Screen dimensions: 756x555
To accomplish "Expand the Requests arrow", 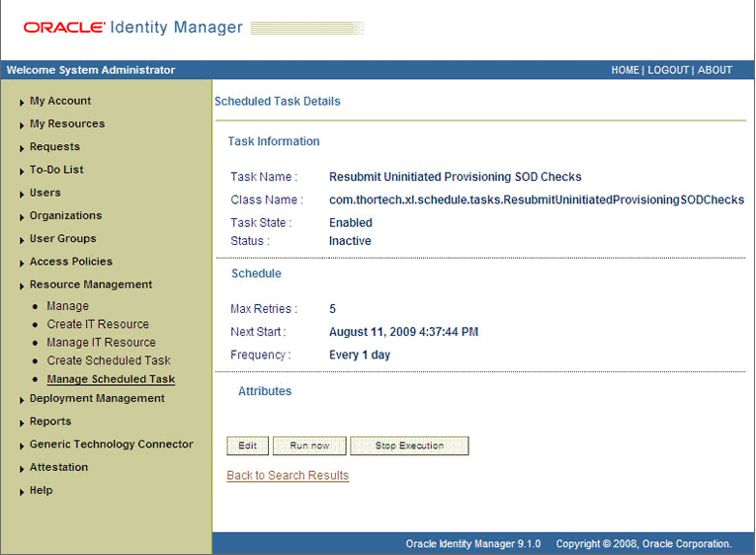I will [x=22, y=148].
